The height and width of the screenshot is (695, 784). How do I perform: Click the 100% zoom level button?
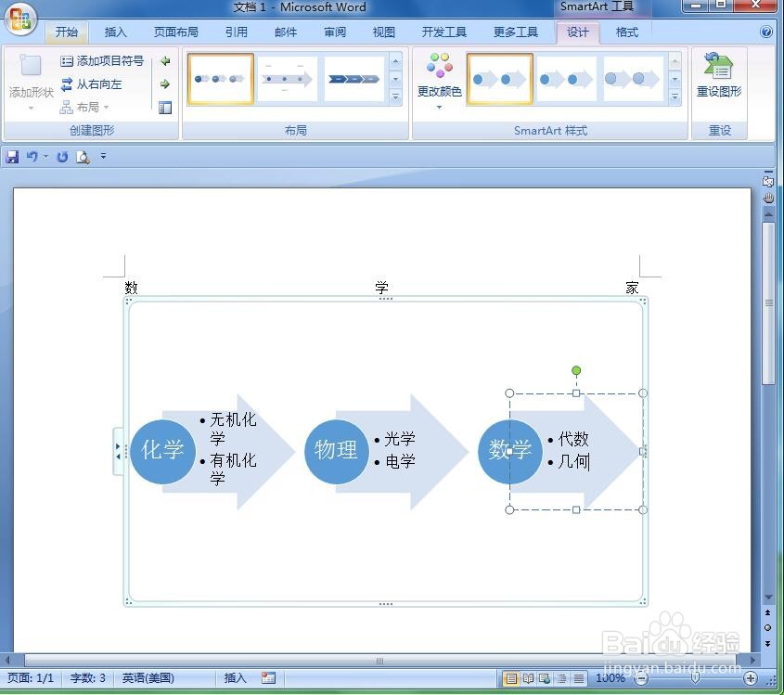click(x=610, y=678)
